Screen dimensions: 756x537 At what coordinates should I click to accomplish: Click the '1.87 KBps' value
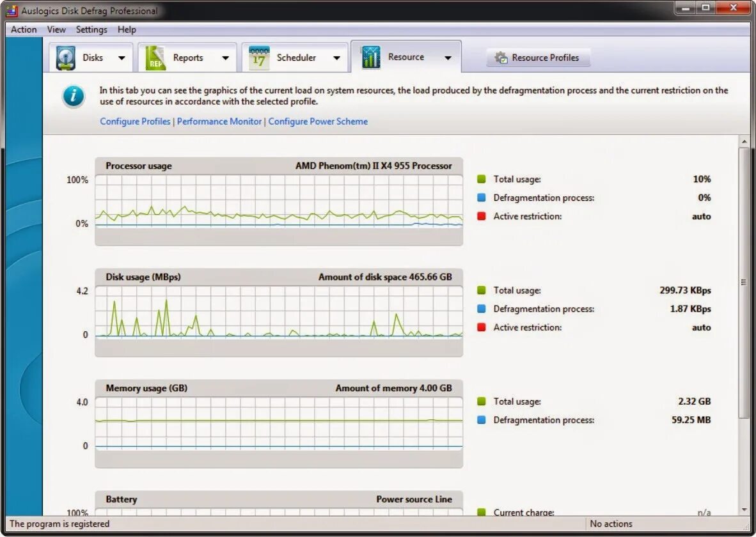pyautogui.click(x=690, y=309)
